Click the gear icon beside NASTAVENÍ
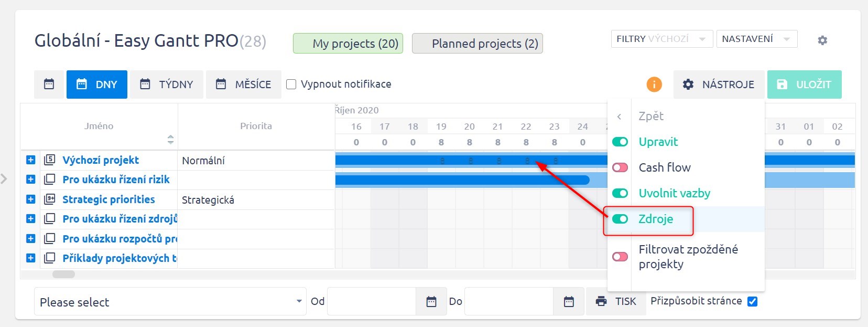 (x=822, y=40)
